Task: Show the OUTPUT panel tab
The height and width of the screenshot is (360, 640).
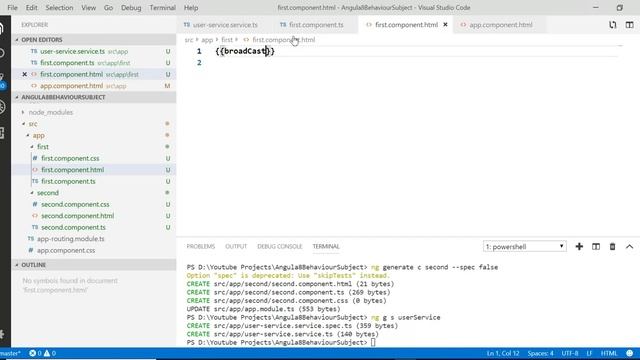Action: pos(236,247)
